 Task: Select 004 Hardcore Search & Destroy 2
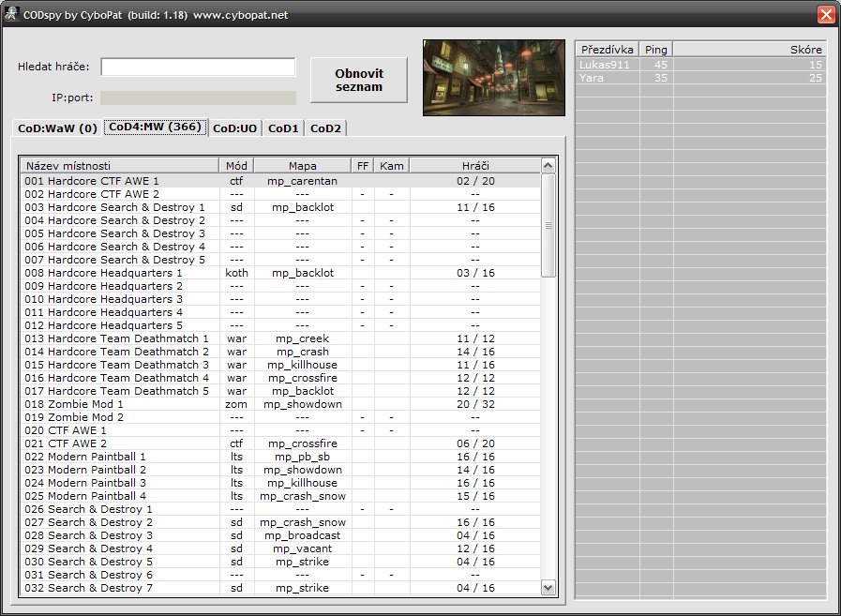point(280,220)
